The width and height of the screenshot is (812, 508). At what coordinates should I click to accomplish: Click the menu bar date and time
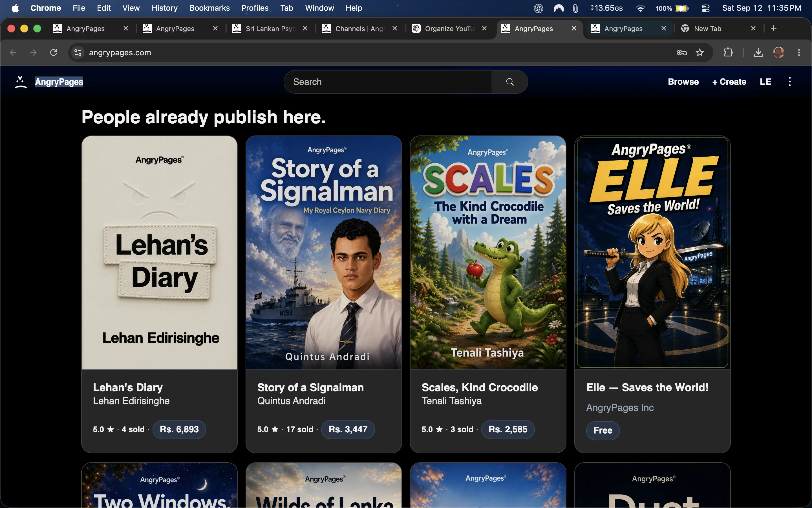coord(761,8)
